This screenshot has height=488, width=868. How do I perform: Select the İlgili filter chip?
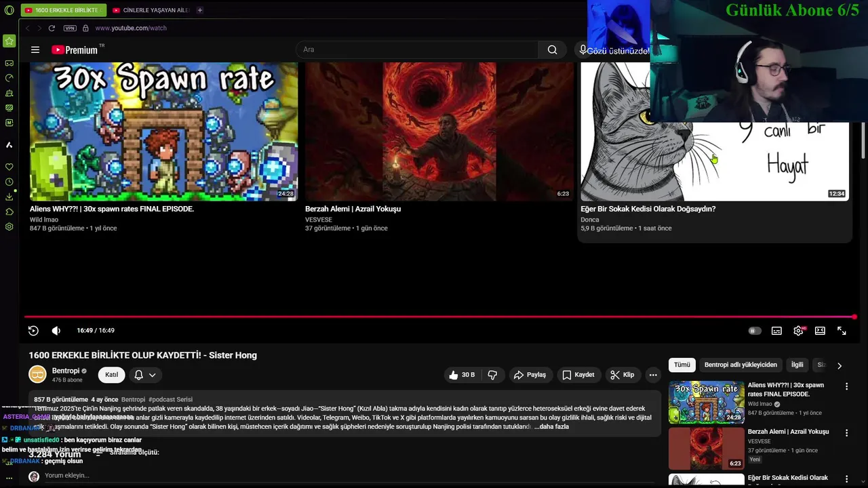click(x=797, y=365)
